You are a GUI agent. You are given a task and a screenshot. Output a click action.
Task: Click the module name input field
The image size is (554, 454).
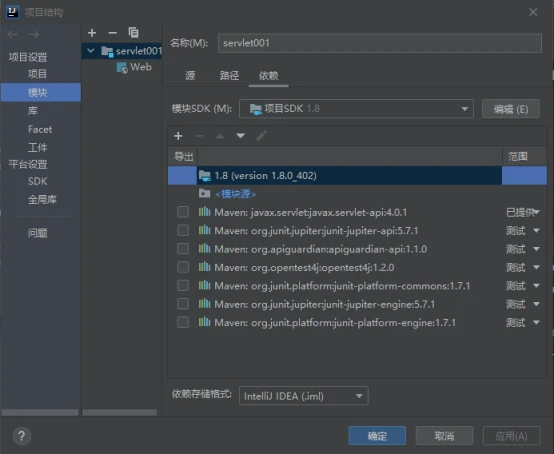pos(380,43)
